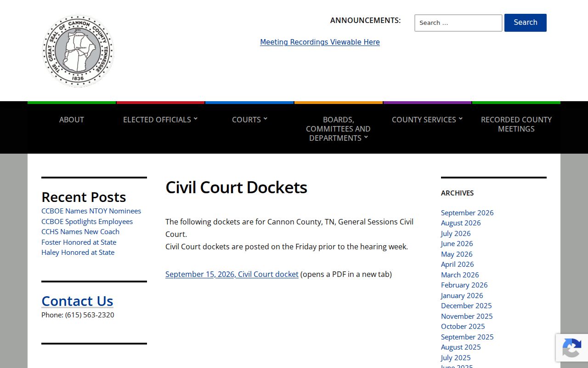Open the September 2026 archive
Viewport: 588px width, 368px height.
coord(467,213)
